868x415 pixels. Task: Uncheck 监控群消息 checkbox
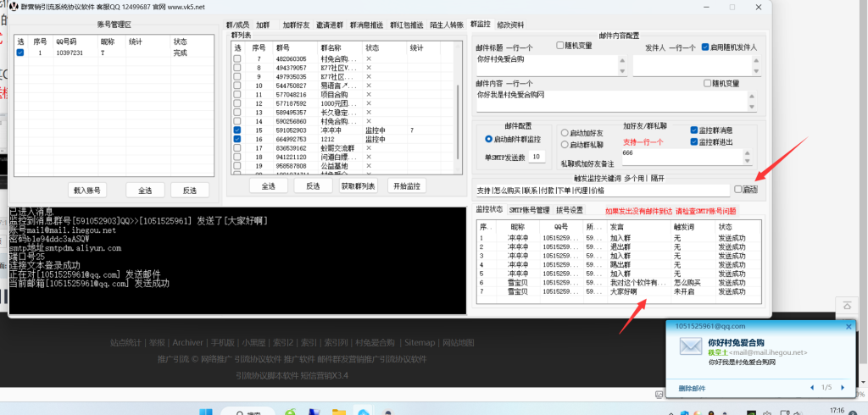click(694, 130)
